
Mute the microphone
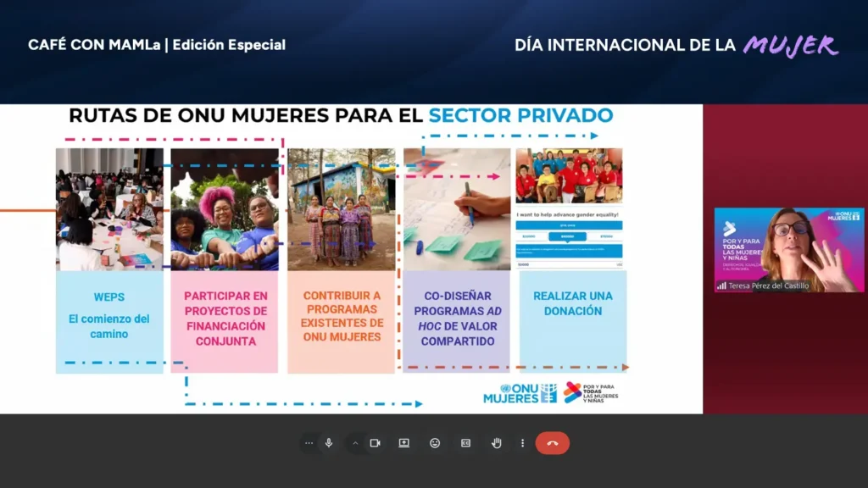coord(329,443)
